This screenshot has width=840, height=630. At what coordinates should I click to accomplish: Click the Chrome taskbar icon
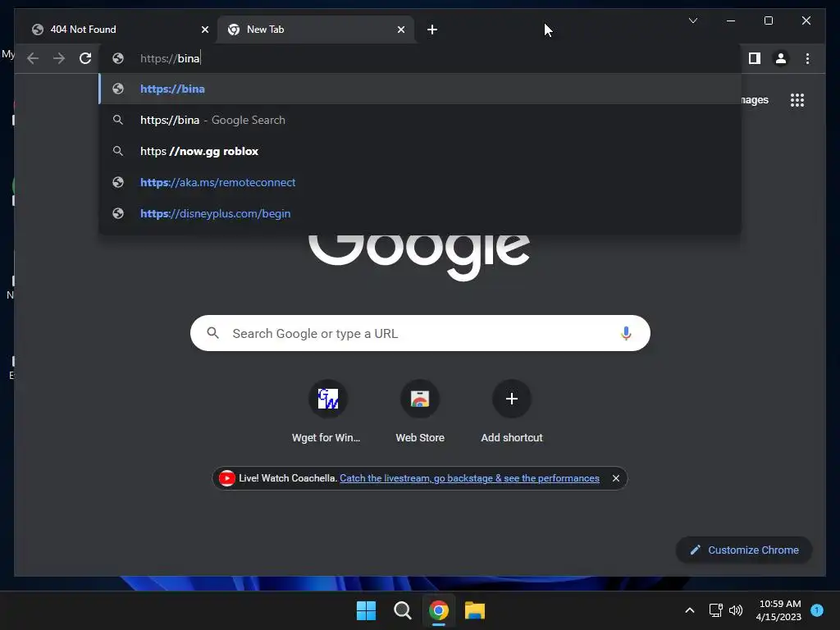[x=438, y=610]
